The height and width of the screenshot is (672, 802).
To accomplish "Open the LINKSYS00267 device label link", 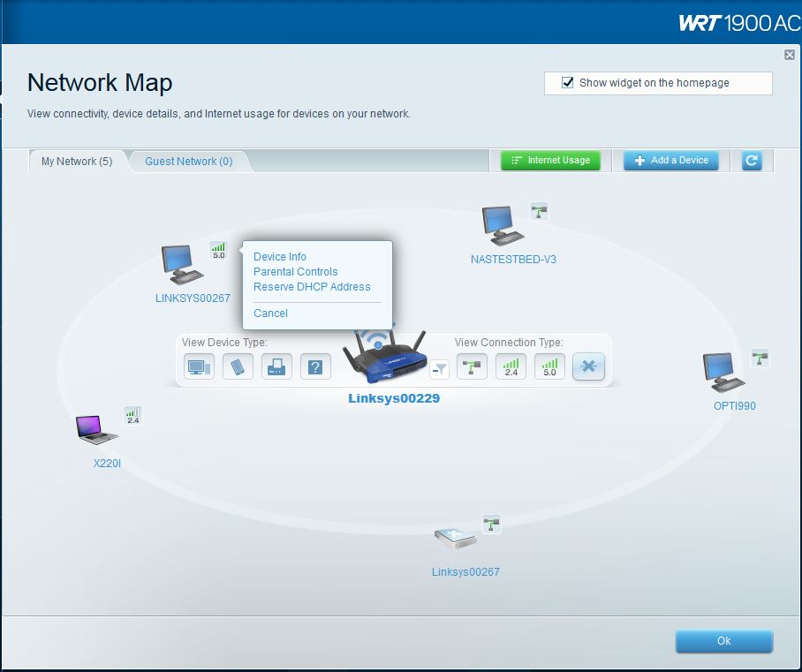I will [193, 298].
